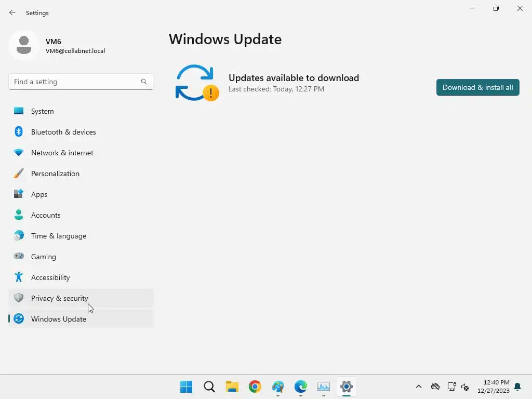Click the Personalization paintbrush icon
This screenshot has height=399, width=532.
click(x=19, y=174)
